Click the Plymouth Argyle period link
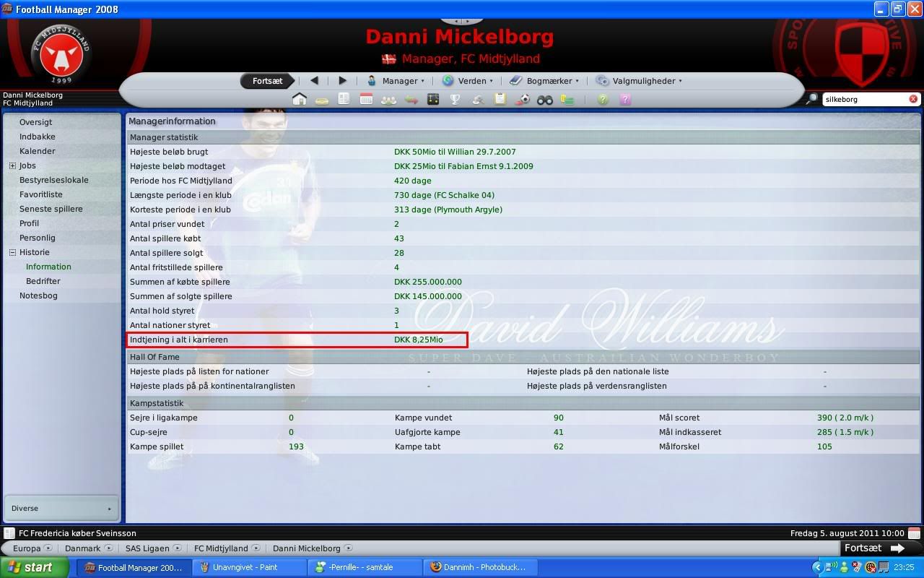Image resolution: width=924 pixels, height=578 pixels. point(448,210)
